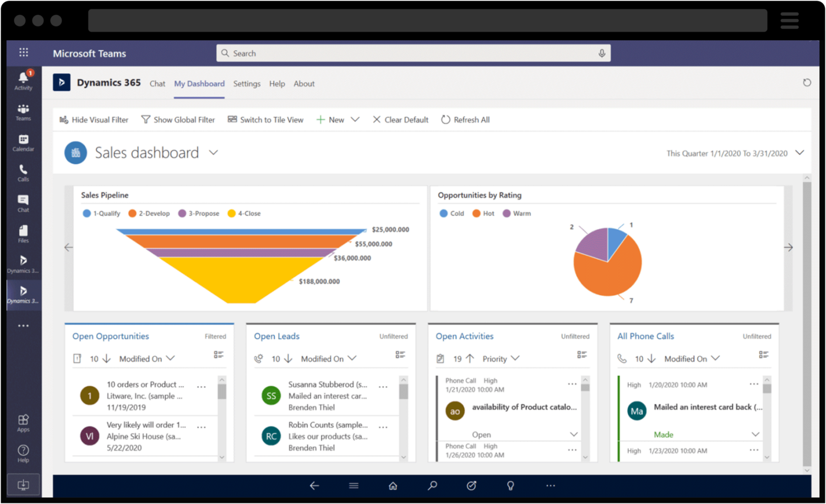
Task: Hide the Visual Filter on the dashboard
Action: pos(94,119)
